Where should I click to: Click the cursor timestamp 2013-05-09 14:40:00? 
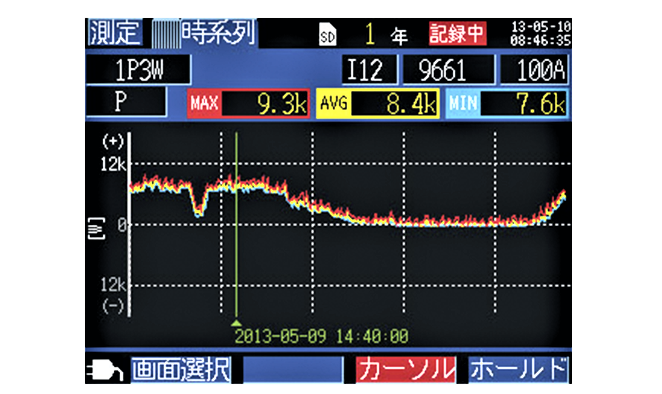point(322,337)
